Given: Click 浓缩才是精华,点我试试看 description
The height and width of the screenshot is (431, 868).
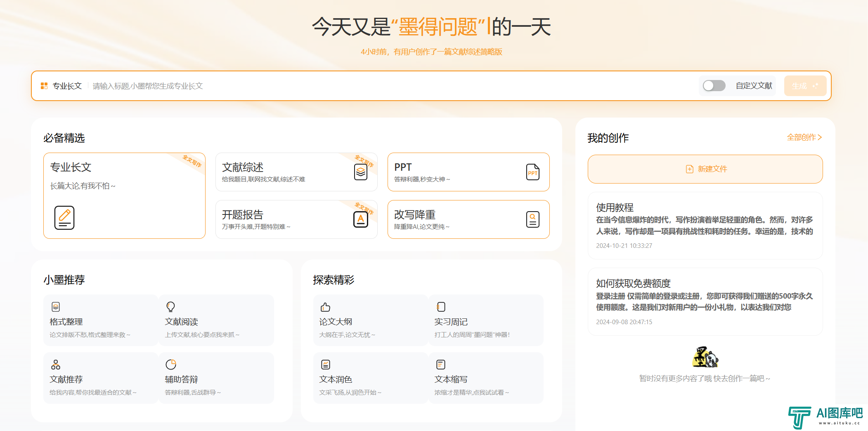Looking at the screenshot, I should pyautogui.click(x=471, y=393).
